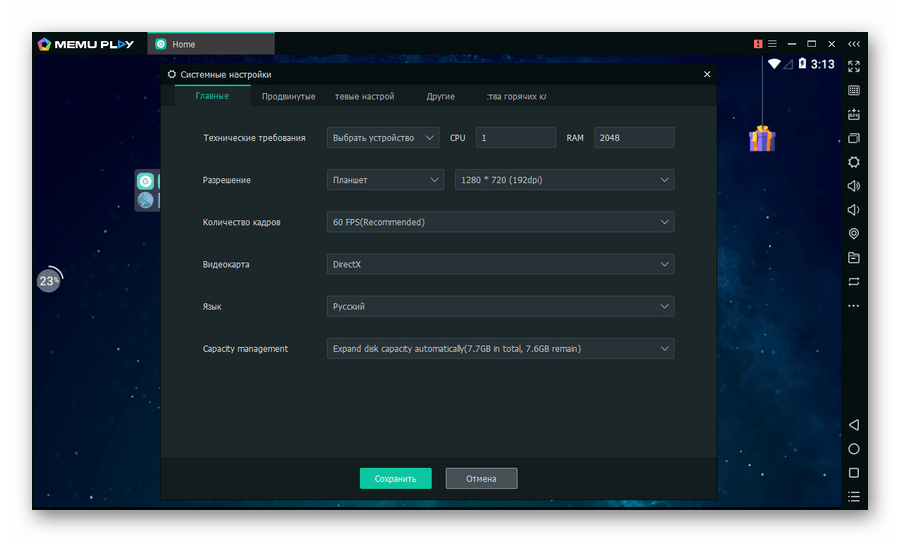Open settings via sidebar gear icon

(854, 162)
